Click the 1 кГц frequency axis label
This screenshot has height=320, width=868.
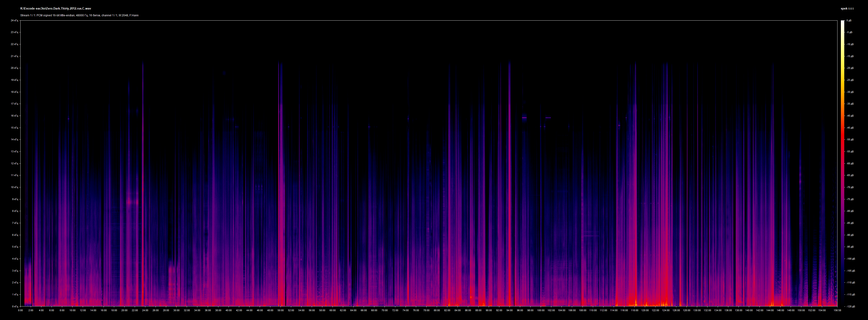click(x=15, y=294)
